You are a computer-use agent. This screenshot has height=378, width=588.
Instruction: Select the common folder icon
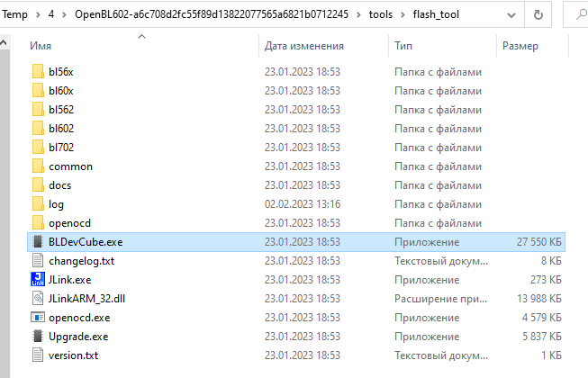38,166
